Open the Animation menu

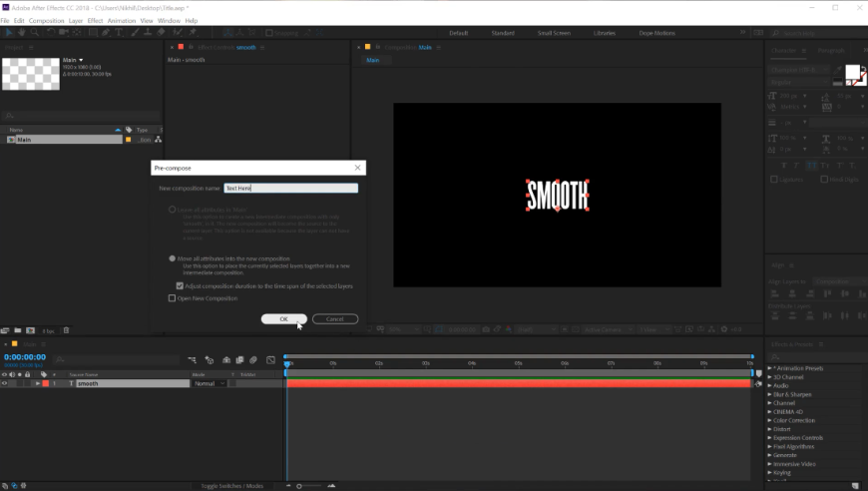tap(122, 21)
